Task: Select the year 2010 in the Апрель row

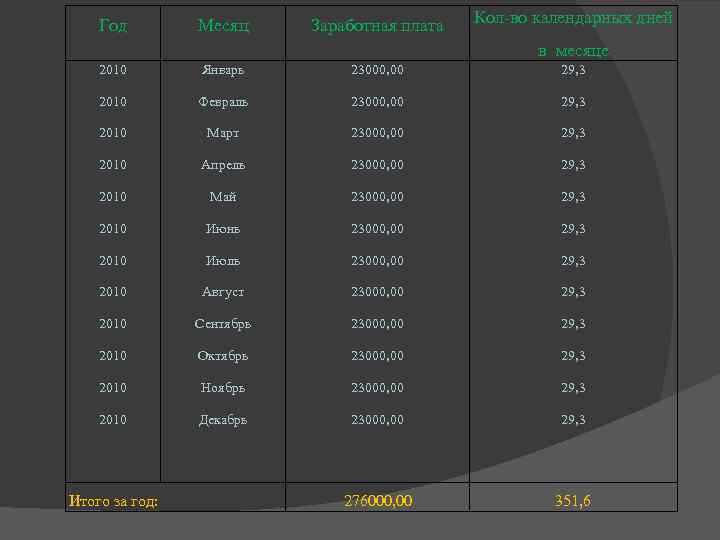Action: click(113, 165)
